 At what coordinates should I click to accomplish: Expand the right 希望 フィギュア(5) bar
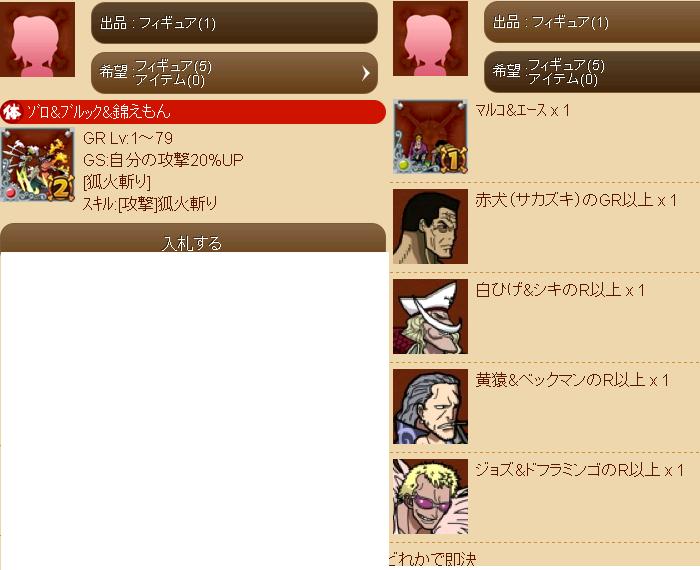592,72
